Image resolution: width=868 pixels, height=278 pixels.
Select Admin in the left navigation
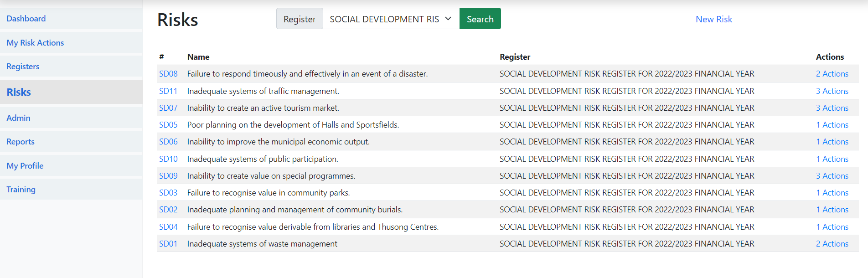pos(18,118)
